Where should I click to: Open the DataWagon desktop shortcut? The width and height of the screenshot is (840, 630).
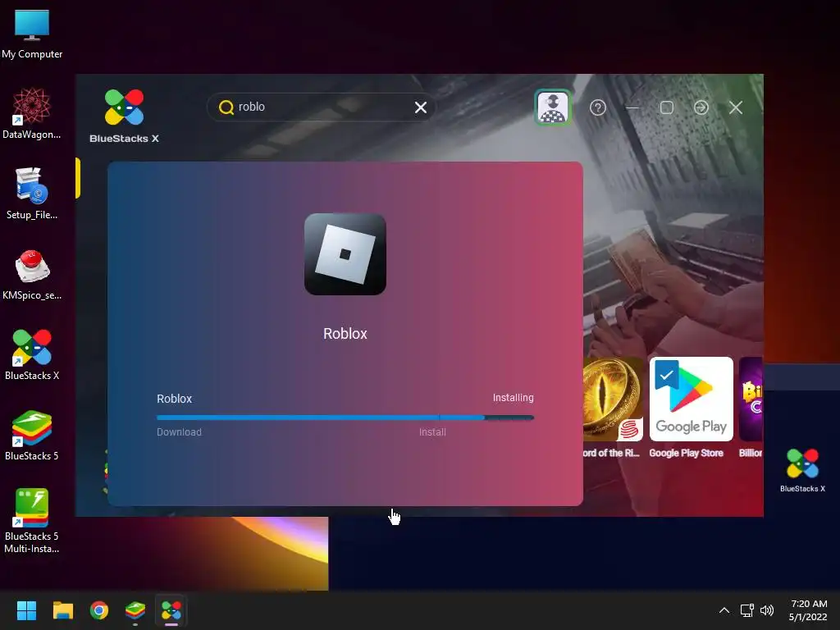tap(32, 113)
